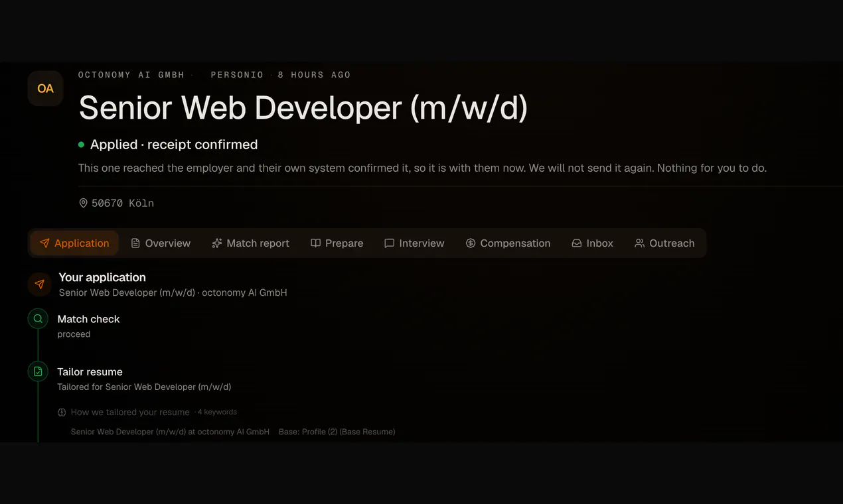Click the green applied status dot
The width and height of the screenshot is (843, 504).
click(82, 145)
